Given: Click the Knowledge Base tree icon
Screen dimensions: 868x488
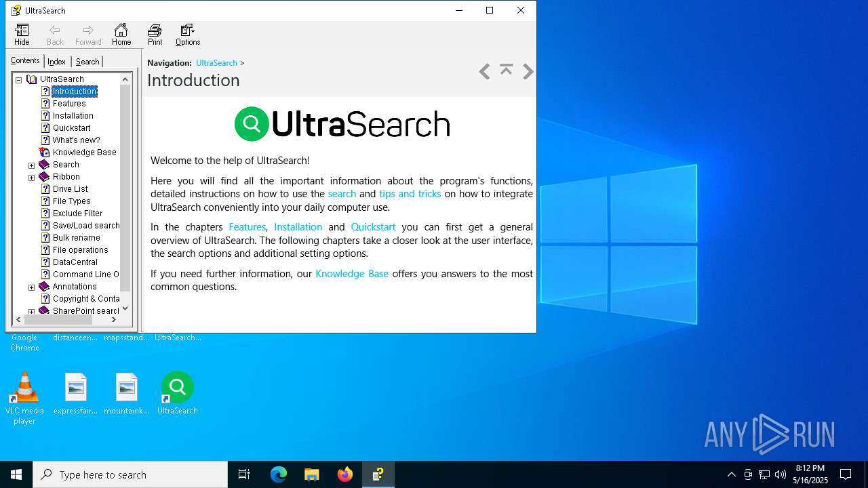Looking at the screenshot, I should click(x=45, y=152).
